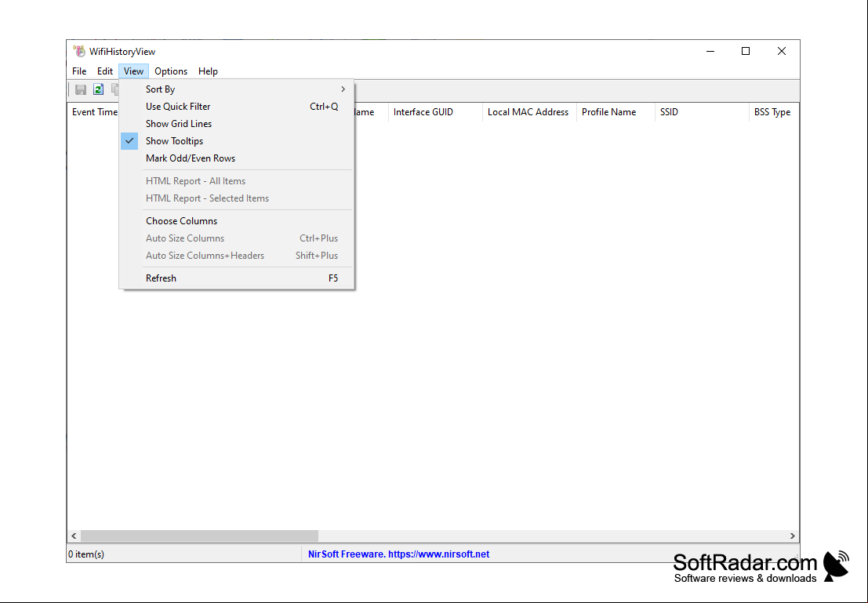Open the Options menu

(171, 71)
